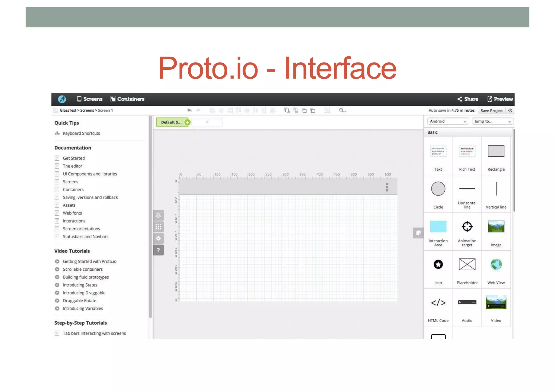Open Keyboard Shortcuts quick tip

click(81, 133)
